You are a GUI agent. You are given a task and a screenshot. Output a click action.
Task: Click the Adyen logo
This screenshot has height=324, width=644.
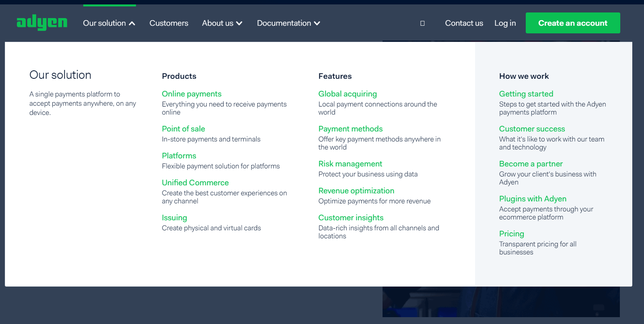(42, 23)
